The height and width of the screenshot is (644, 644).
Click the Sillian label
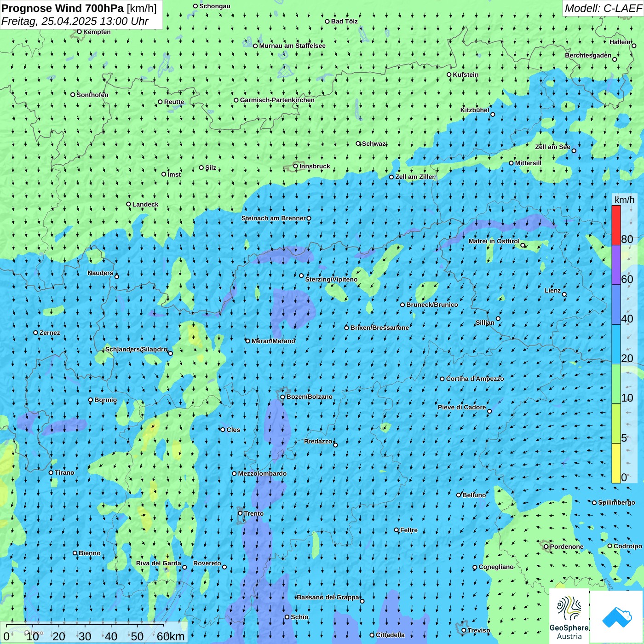point(485,322)
